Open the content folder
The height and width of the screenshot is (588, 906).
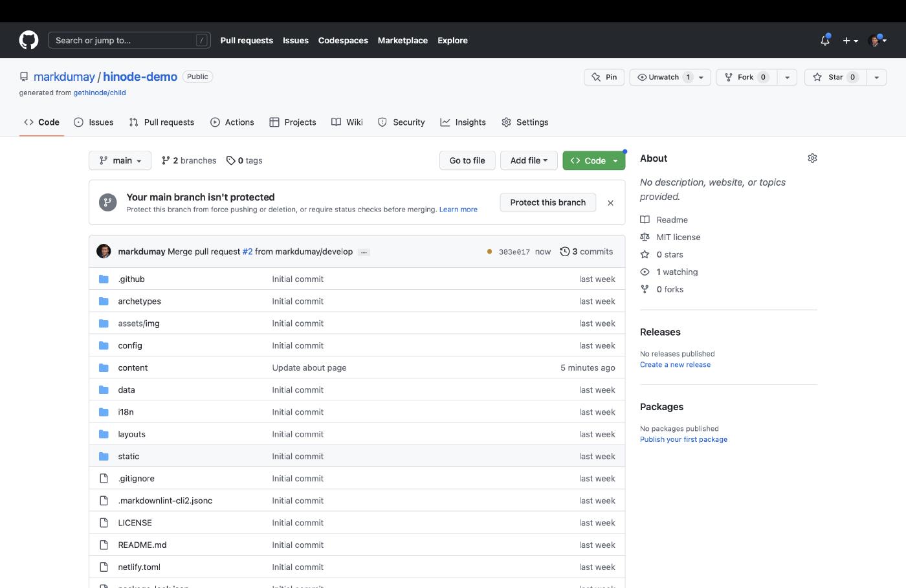pyautogui.click(x=133, y=367)
